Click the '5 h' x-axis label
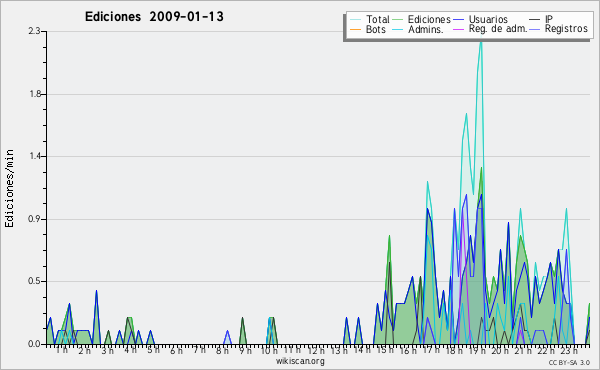Screen dimensions: 600x370 coord(153,350)
